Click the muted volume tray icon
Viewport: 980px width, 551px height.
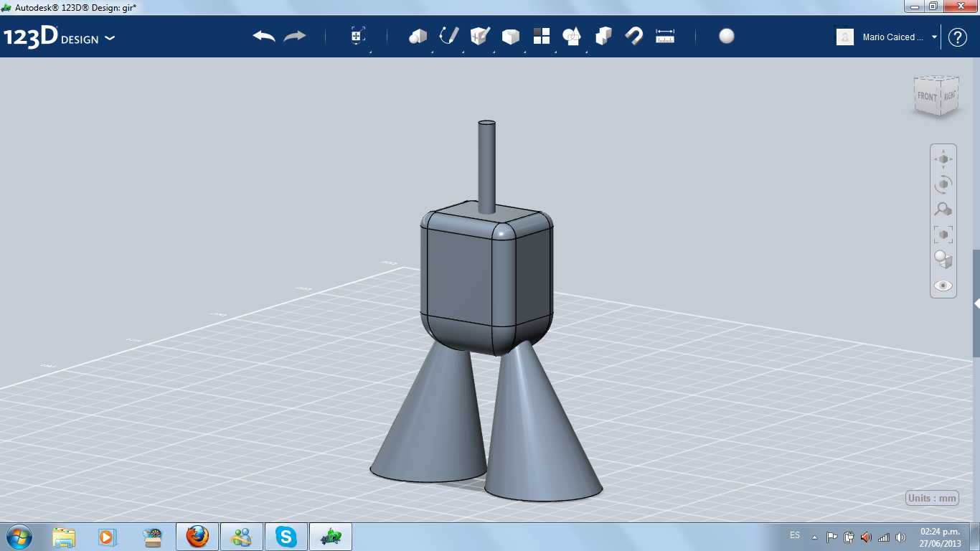(867, 537)
